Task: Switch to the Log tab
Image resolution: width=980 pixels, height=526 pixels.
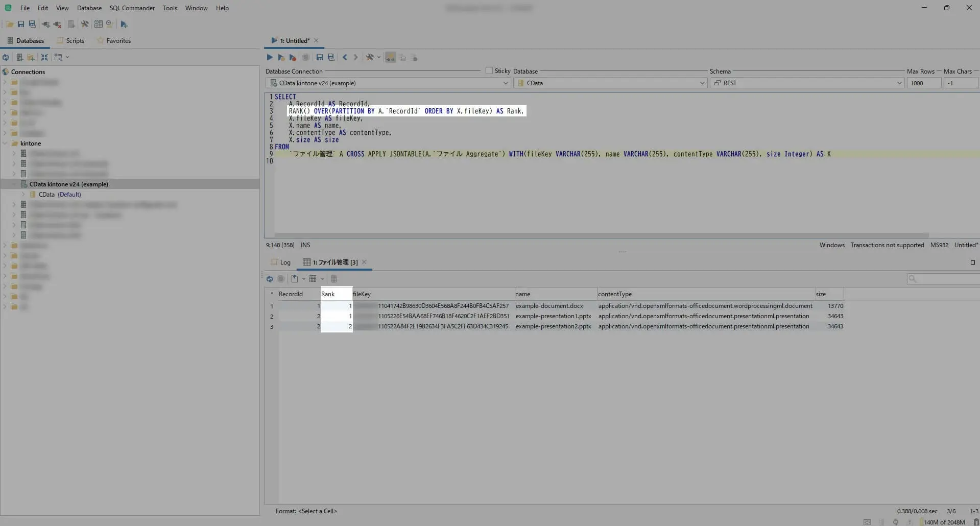Action: [281, 262]
